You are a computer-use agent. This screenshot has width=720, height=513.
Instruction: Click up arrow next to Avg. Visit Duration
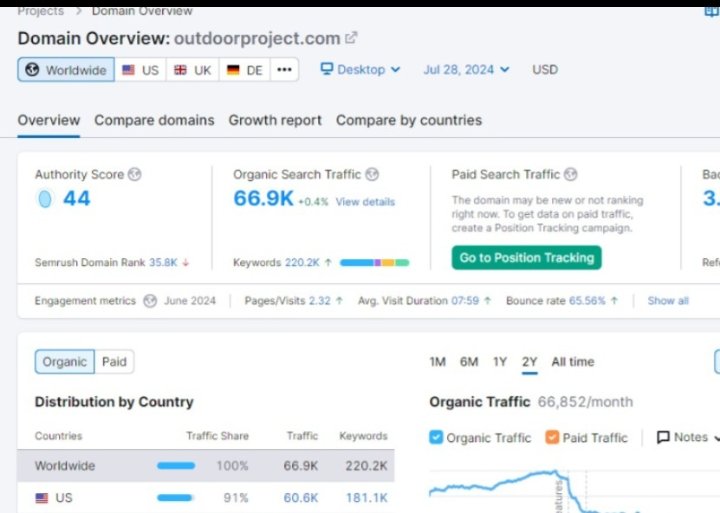[x=488, y=301]
